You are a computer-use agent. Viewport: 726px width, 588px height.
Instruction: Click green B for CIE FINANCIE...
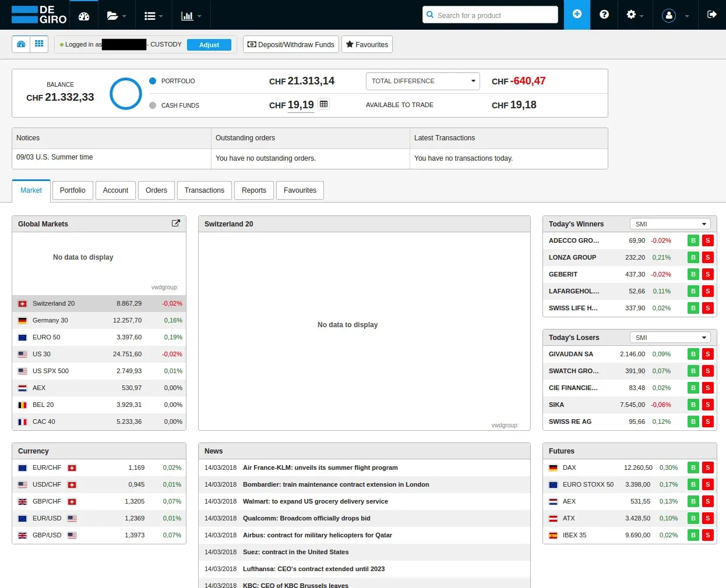coord(693,388)
